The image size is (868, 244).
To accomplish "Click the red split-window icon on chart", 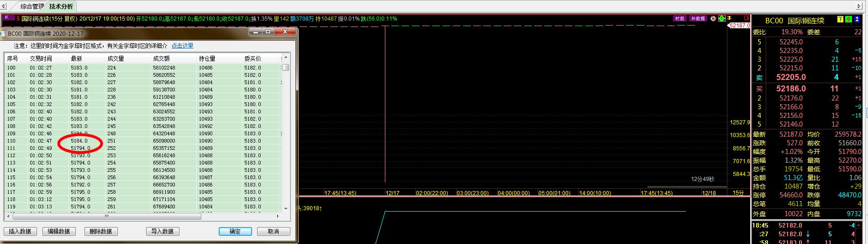I will point(747,19).
